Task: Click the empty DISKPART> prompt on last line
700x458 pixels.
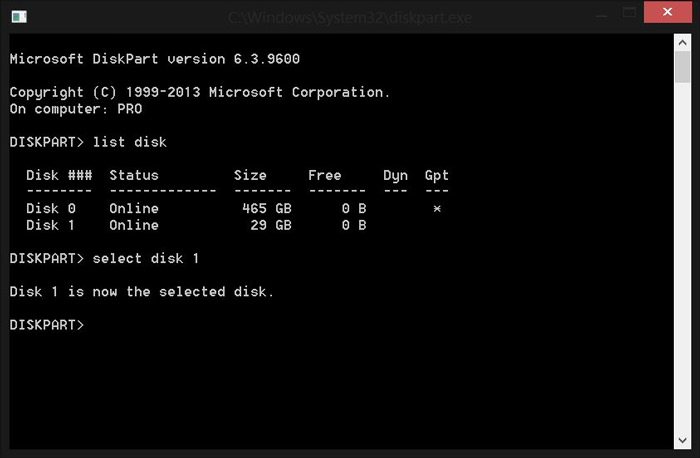Action: point(46,325)
